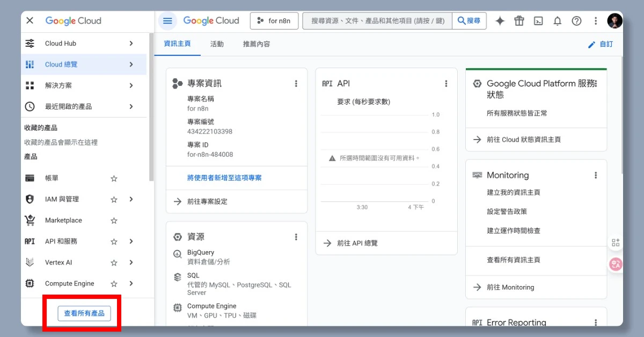644x337 pixels.
Task: Open 帳單 billing card icon
Action: point(30,178)
